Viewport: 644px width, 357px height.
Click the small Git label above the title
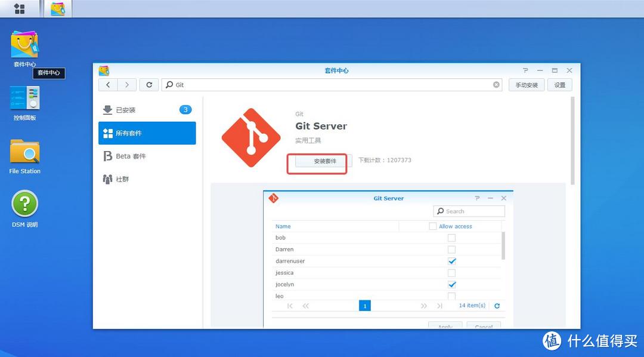tap(299, 114)
